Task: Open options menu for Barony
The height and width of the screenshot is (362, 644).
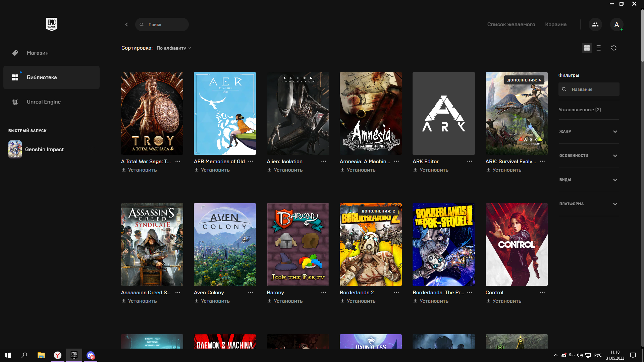Action: coord(324,292)
